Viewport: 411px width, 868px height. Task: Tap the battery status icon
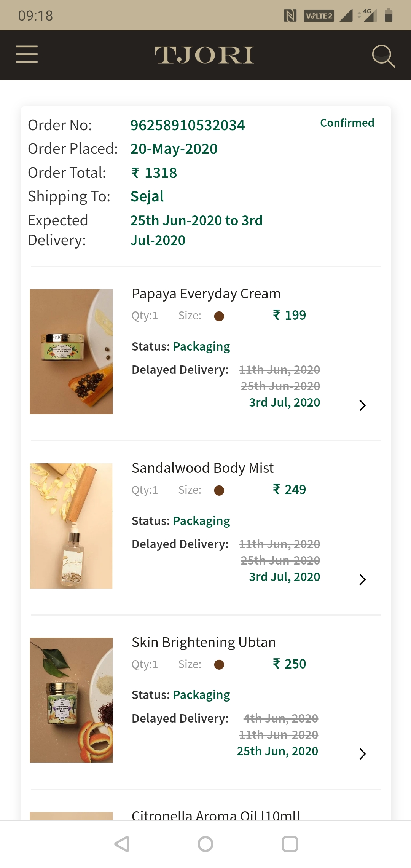[388, 16]
